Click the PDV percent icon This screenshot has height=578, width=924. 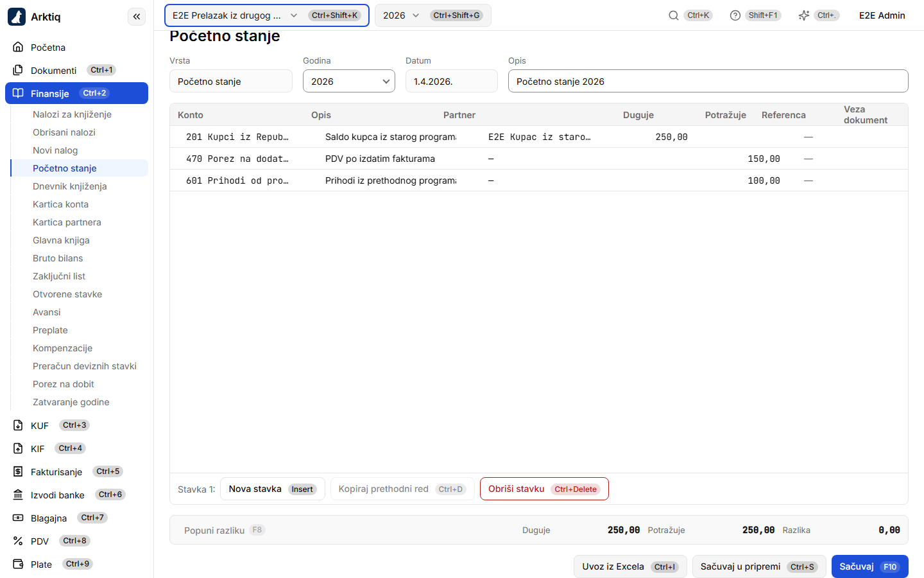coord(18,541)
